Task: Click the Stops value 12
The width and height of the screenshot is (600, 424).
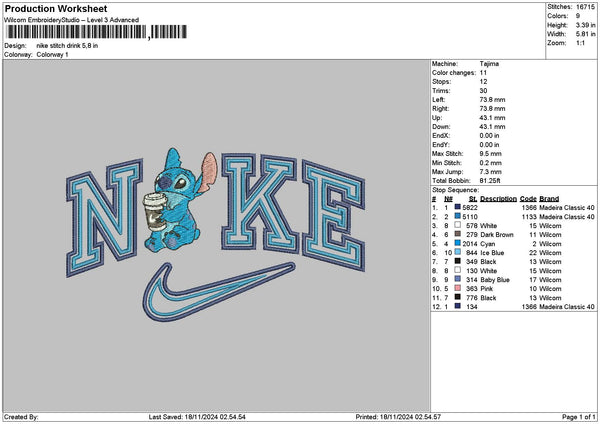Action: pyautogui.click(x=483, y=82)
